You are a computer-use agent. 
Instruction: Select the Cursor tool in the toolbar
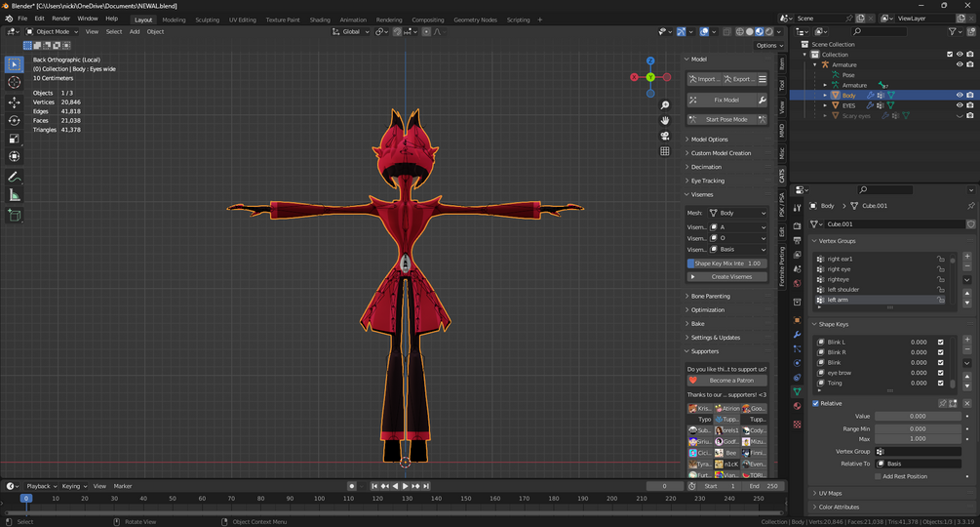click(15, 83)
